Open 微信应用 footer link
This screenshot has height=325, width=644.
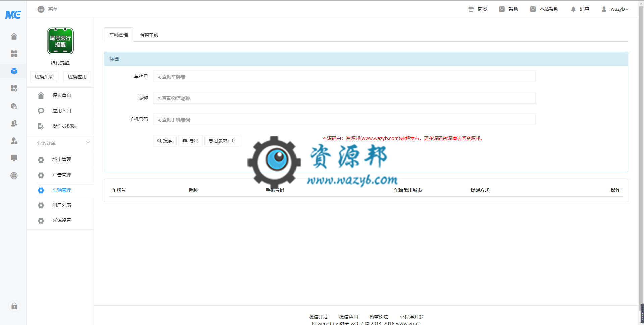coord(348,317)
